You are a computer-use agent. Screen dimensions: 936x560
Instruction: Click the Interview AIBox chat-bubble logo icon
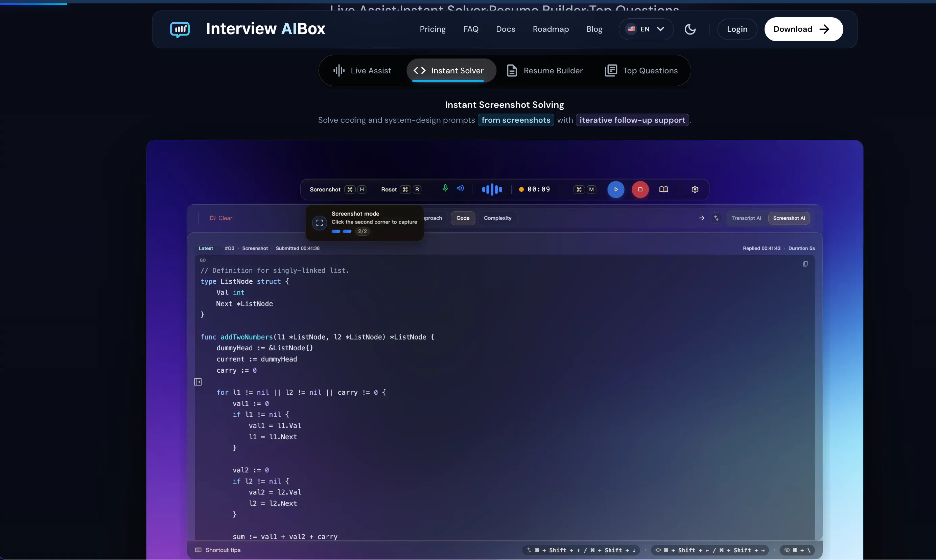pyautogui.click(x=180, y=29)
